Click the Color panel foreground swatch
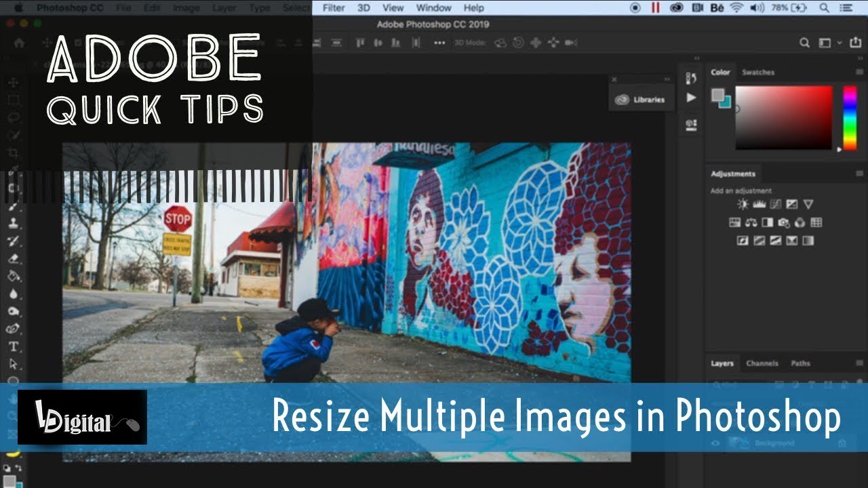Image resolution: width=868 pixels, height=488 pixels. pyautogui.click(x=717, y=96)
